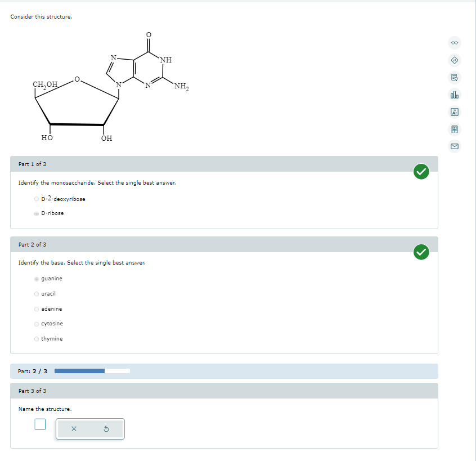The image size is (476, 461).
Task: Select the D-ribose radio option
Action: click(x=36, y=213)
